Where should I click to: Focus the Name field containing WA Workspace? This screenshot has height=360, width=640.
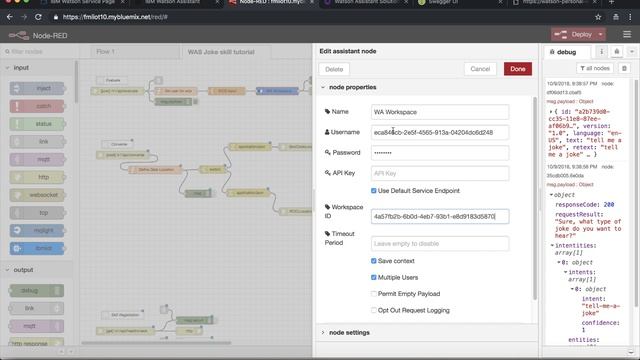pos(440,112)
